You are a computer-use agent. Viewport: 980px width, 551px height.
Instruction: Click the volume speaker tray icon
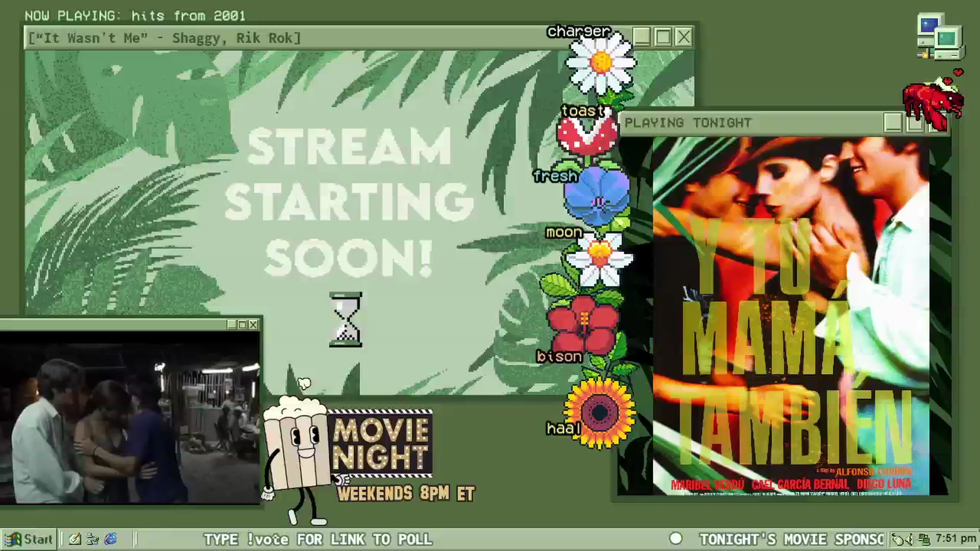coord(910,539)
